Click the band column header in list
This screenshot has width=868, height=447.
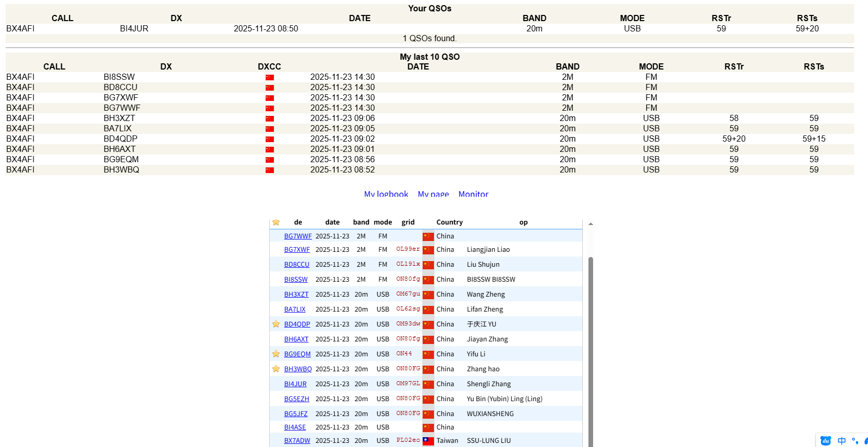point(361,222)
